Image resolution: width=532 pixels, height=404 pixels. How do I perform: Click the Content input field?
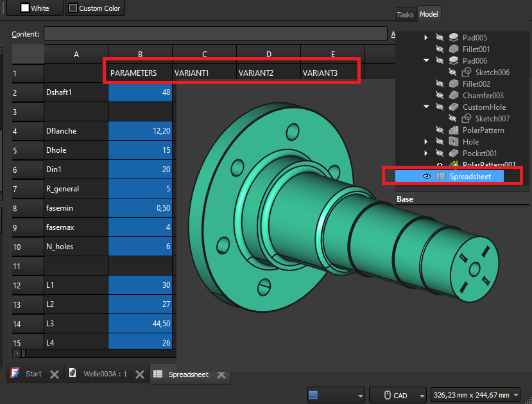[x=216, y=33]
